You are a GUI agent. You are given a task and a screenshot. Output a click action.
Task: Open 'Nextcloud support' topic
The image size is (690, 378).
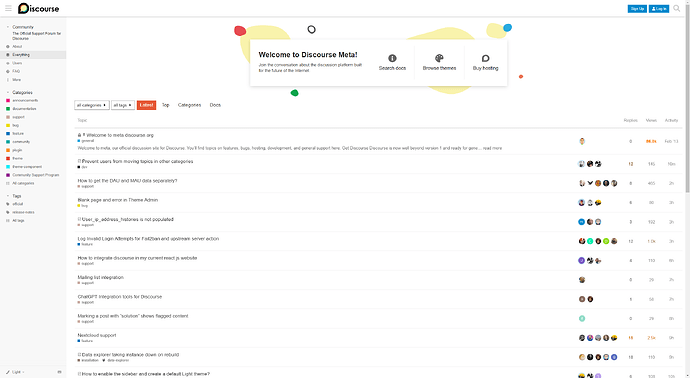pyautogui.click(x=97, y=335)
